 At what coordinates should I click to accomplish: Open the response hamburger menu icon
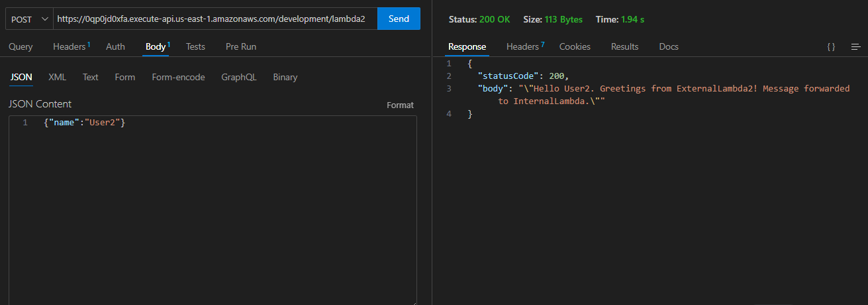click(x=855, y=47)
